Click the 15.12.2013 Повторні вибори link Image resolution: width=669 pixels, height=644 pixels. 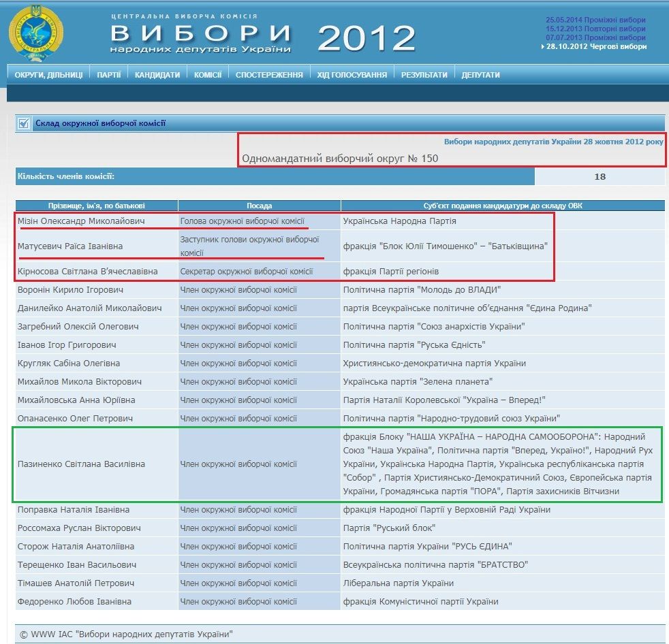[x=596, y=29]
